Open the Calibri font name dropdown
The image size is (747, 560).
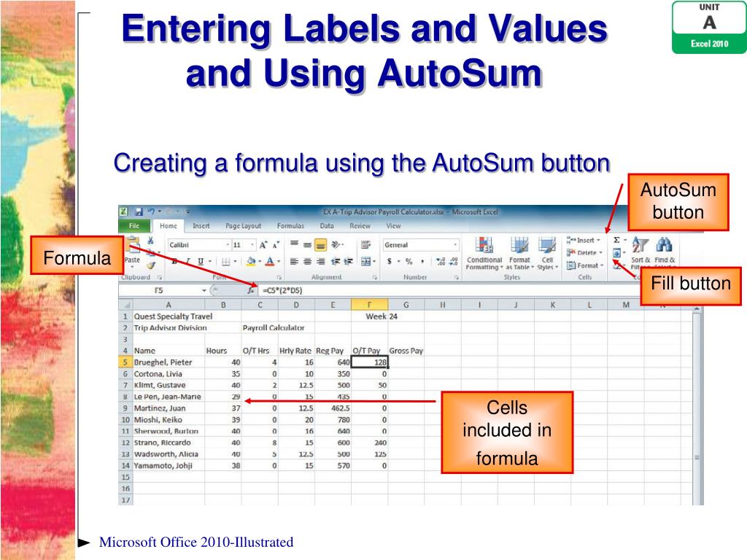click(x=228, y=245)
